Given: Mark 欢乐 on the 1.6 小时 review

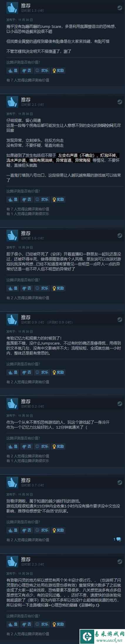Looking at the screenshot, I should 42,288.
